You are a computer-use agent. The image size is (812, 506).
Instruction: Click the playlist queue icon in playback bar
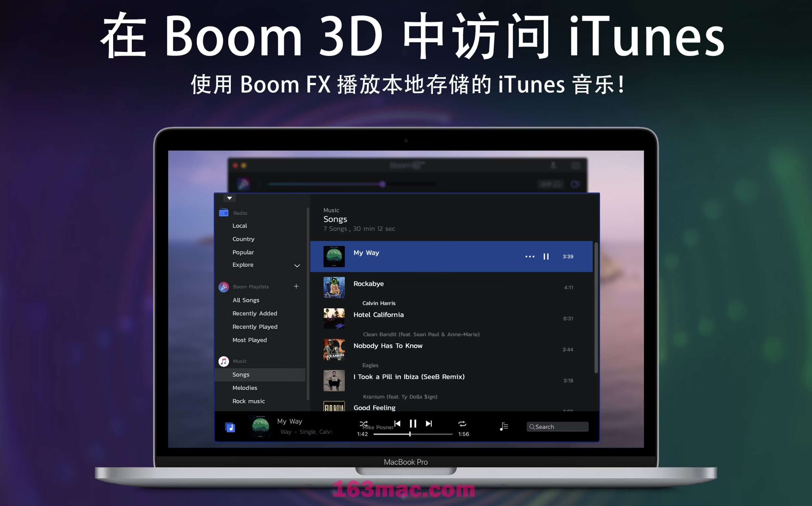pyautogui.click(x=502, y=425)
